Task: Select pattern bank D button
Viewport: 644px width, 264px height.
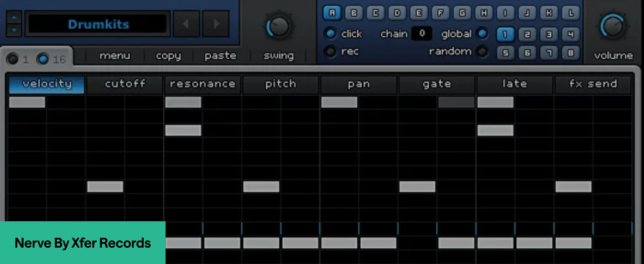Action: click(x=397, y=13)
